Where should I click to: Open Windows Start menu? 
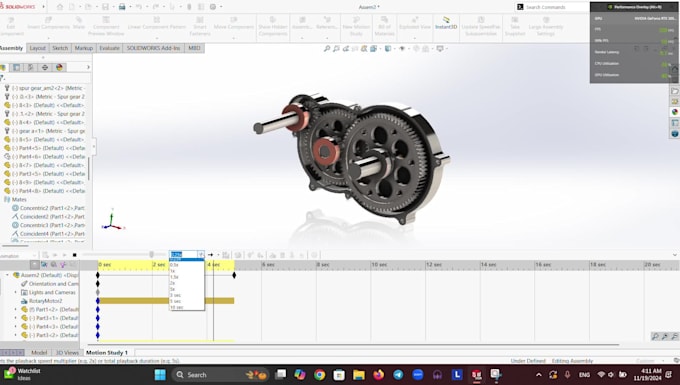tap(160, 375)
